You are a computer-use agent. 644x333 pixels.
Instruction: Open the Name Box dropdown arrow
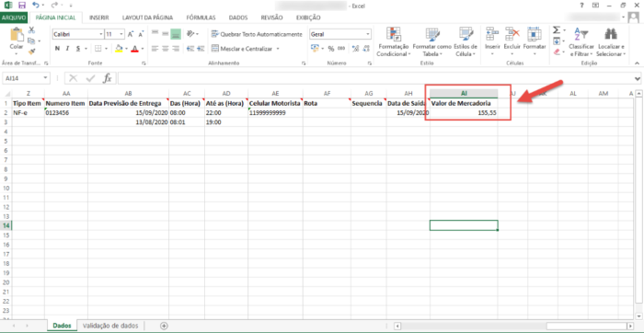tap(45, 78)
